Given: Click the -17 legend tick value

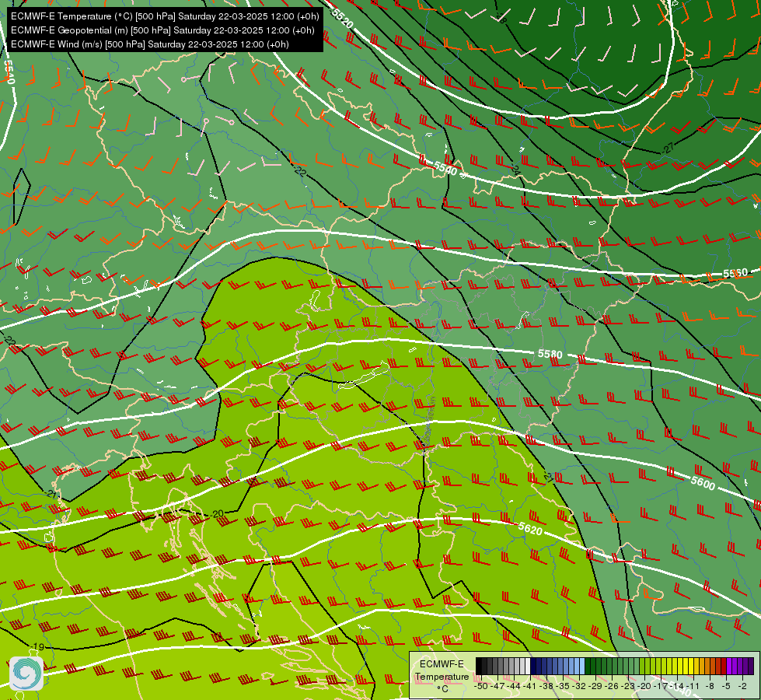Looking at the screenshot, I should 661,687.
